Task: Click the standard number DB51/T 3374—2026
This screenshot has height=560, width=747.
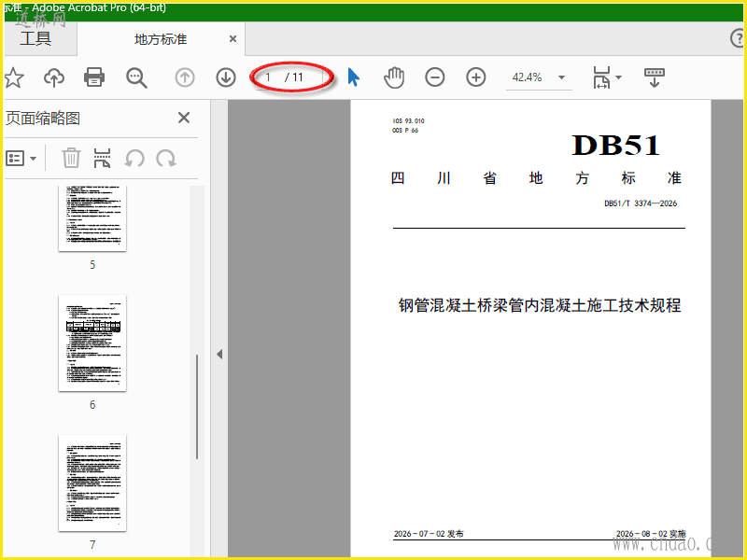Action: (x=641, y=203)
